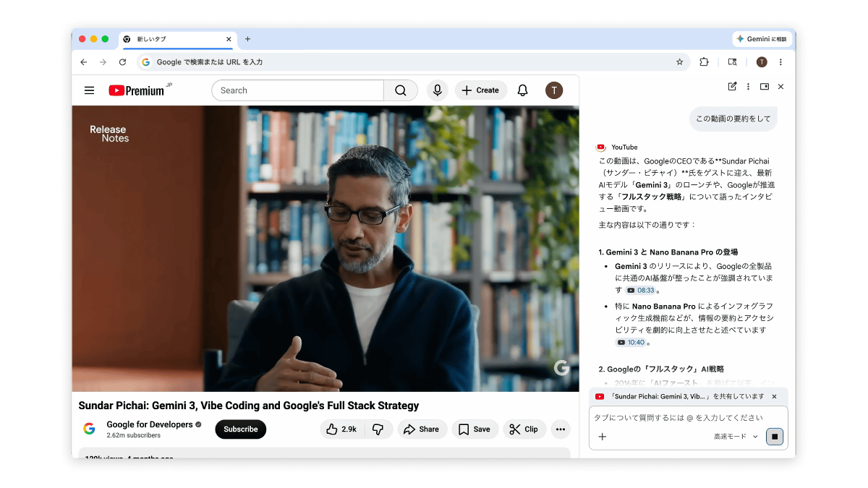The height and width of the screenshot is (488, 868).
Task: Open the YouTube hamburger guide menu
Action: click(89, 90)
